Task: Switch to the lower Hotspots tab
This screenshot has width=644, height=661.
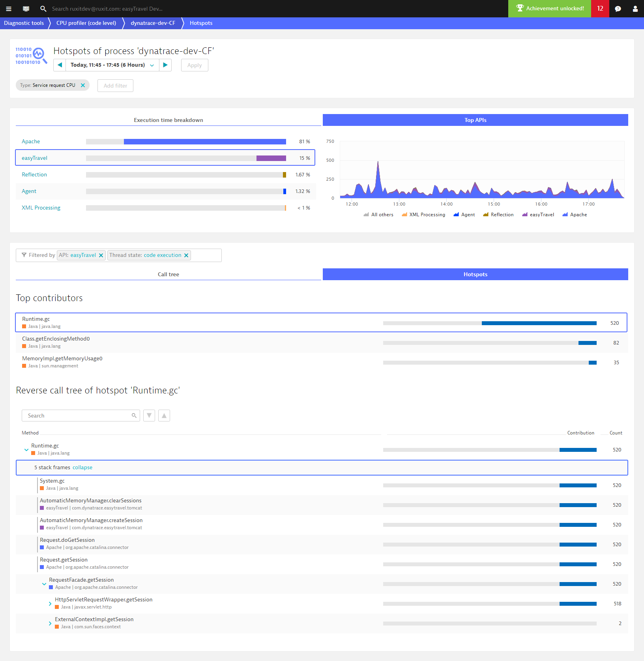Action: point(476,274)
